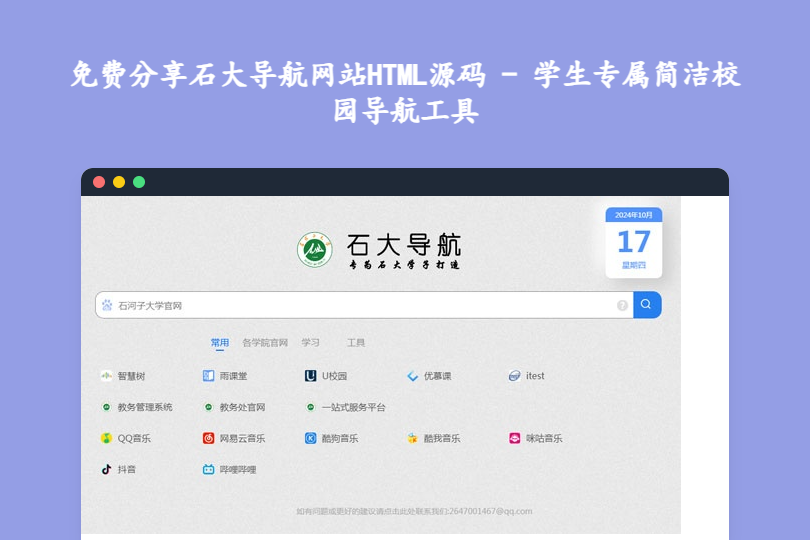Open the 酷狗音乐 icon
This screenshot has height=540, width=810.
tap(310, 438)
